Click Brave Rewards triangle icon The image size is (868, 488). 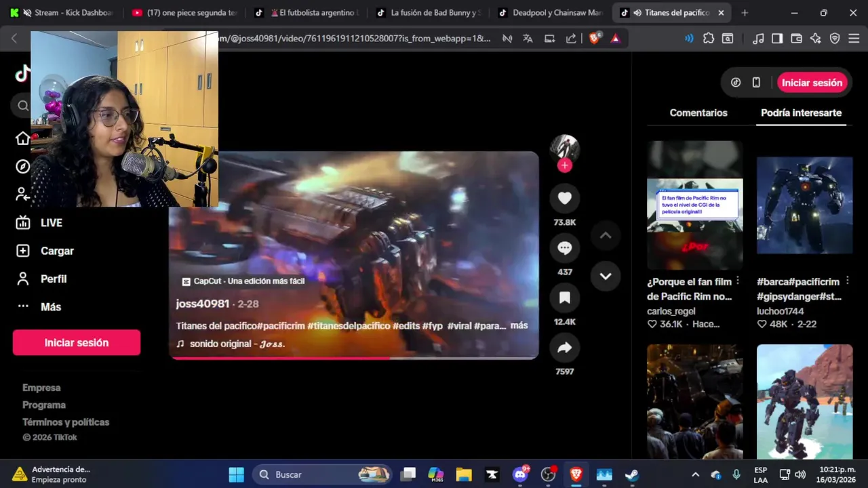click(x=615, y=39)
